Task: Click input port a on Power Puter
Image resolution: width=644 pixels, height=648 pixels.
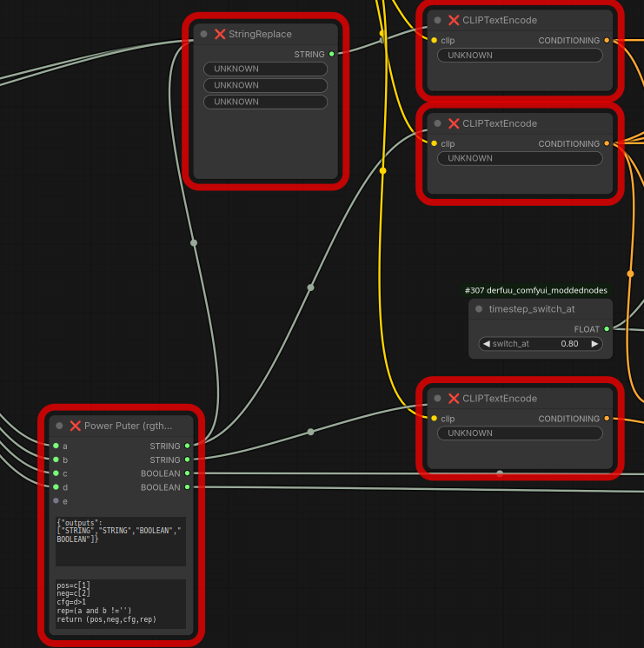Action: click(x=56, y=446)
